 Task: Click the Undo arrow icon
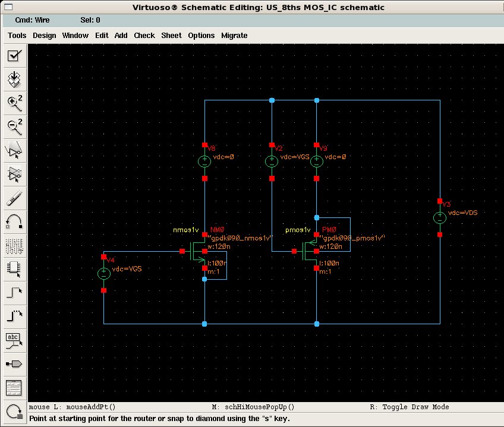[x=14, y=222]
